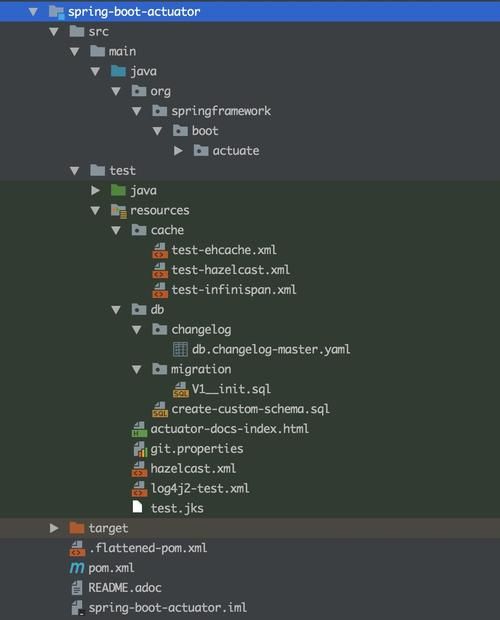This screenshot has height=620, width=500.
Task: Click the actuator-docs-index.html file icon
Action: pyautogui.click(x=139, y=429)
